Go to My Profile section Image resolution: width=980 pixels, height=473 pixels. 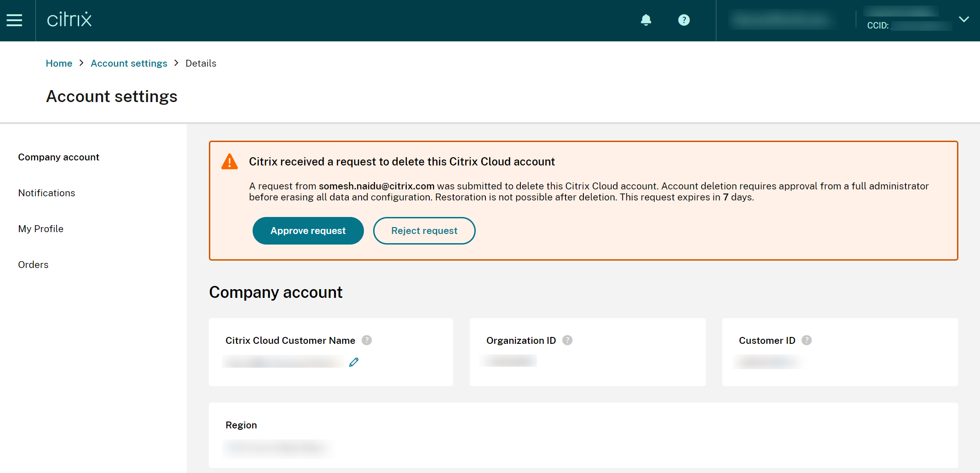(x=40, y=229)
